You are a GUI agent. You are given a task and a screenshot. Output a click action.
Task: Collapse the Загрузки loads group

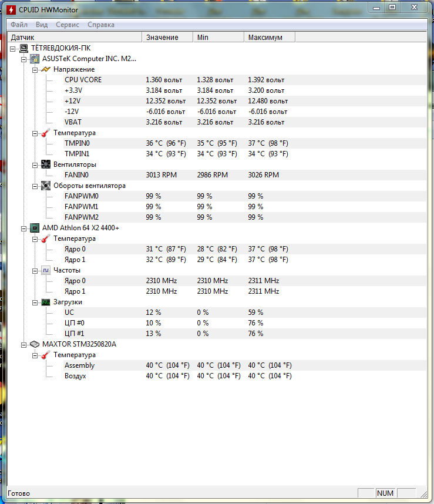pyautogui.click(x=35, y=303)
